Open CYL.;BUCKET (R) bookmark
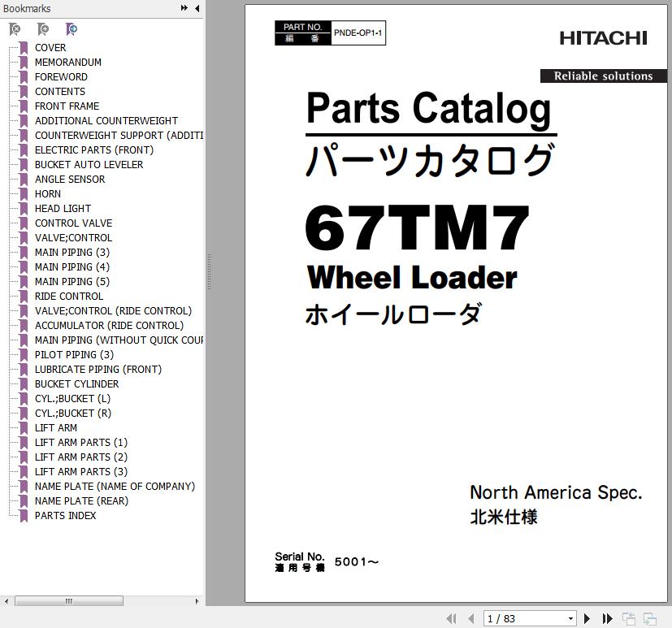The image size is (672, 628). [73, 413]
